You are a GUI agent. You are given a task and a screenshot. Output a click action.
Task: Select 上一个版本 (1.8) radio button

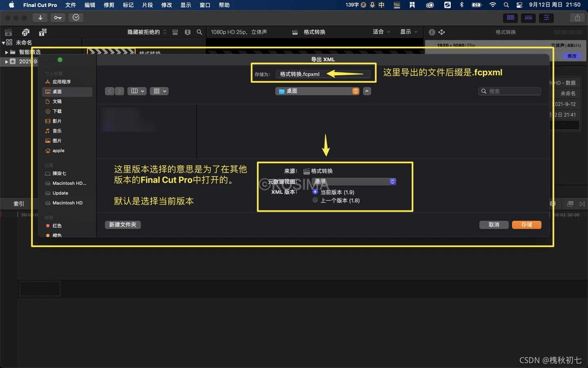[315, 200]
